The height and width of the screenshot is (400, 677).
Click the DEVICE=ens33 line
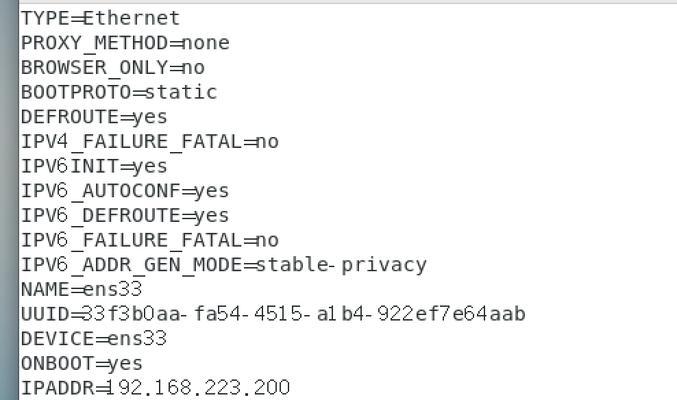point(94,339)
